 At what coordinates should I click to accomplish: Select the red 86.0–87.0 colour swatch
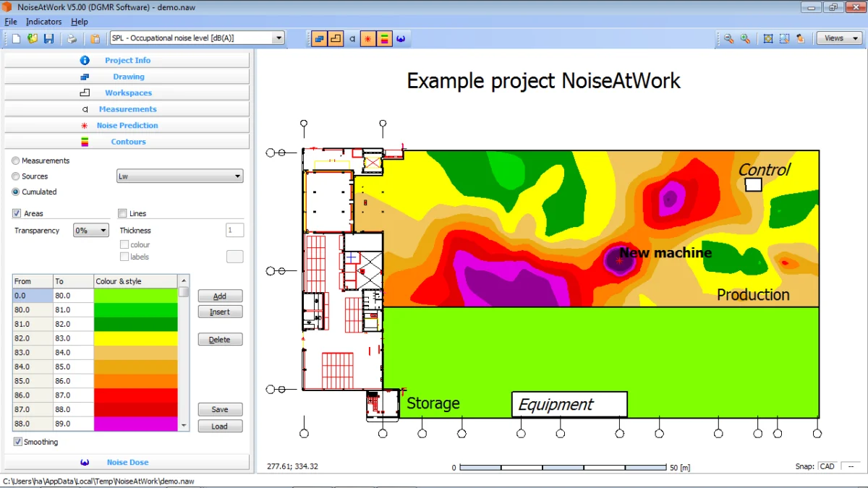[x=136, y=395]
